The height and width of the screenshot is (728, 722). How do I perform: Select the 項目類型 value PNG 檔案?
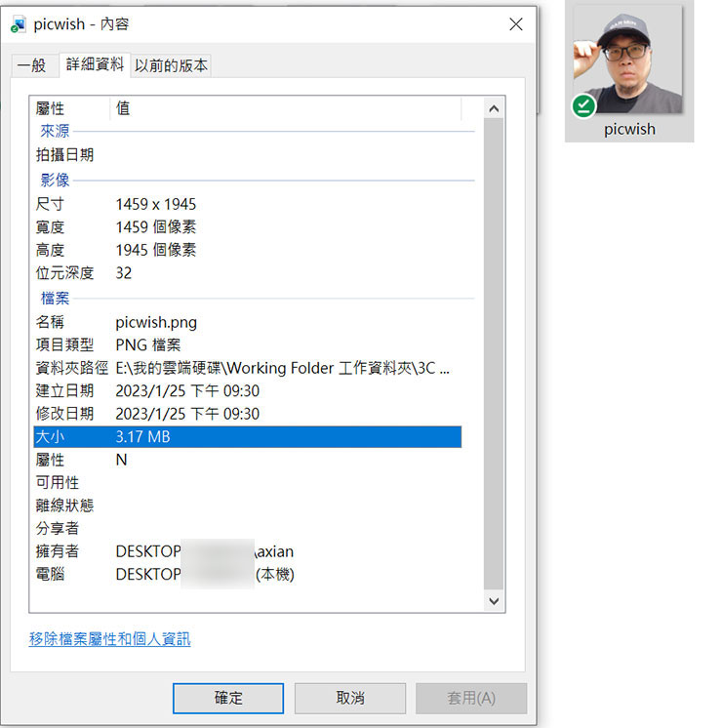tap(147, 344)
